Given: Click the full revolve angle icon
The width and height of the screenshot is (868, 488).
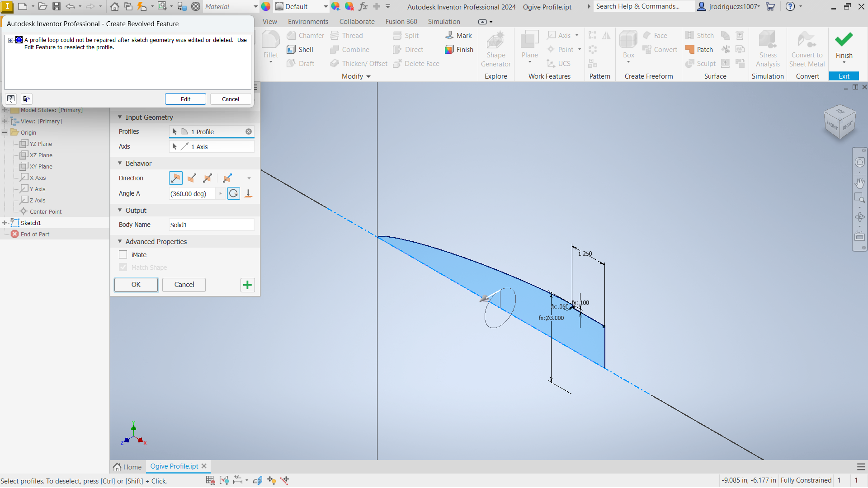Looking at the screenshot, I should [233, 193].
